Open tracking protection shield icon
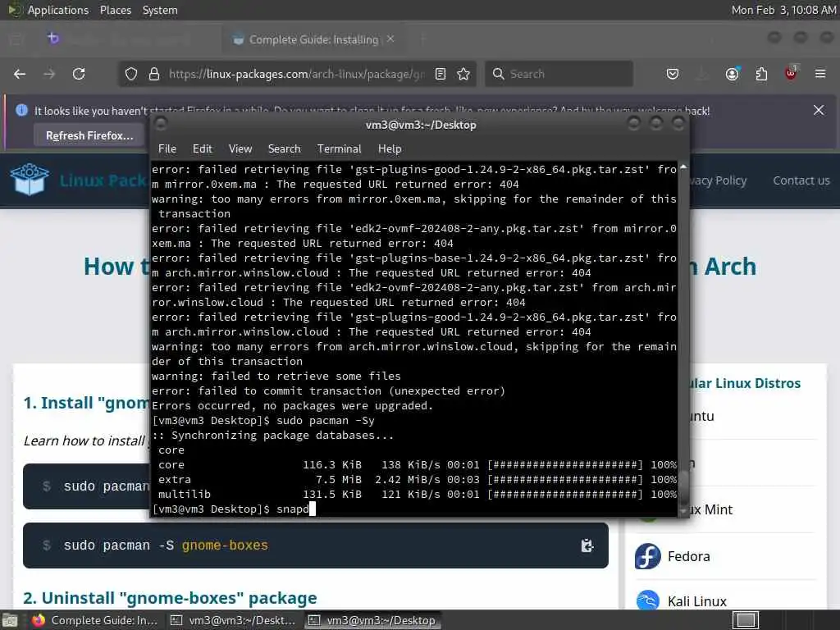 tap(131, 74)
